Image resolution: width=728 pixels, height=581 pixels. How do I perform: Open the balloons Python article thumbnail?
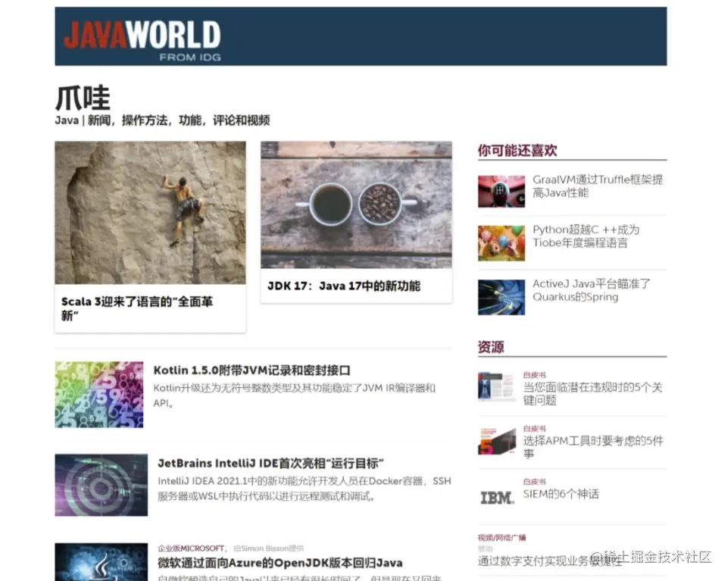[x=501, y=243]
